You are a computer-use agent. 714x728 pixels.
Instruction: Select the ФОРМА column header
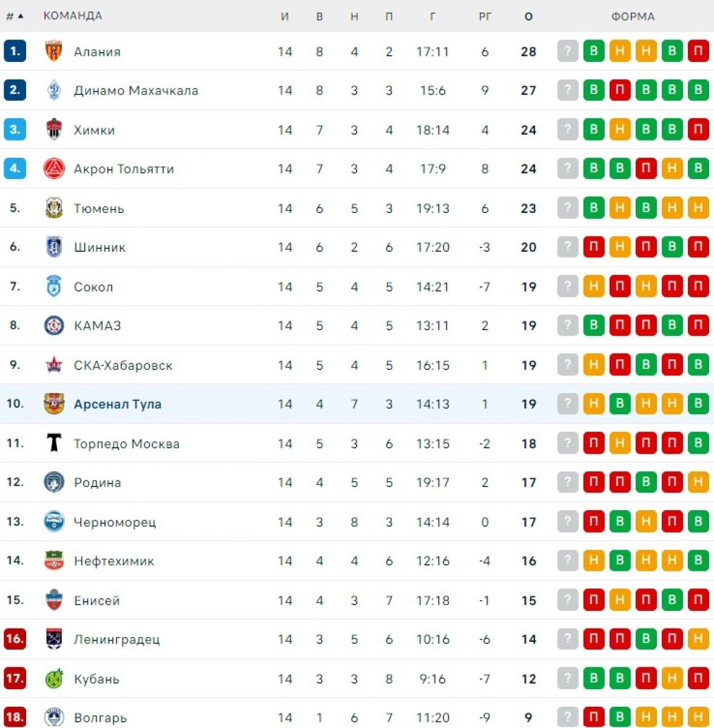(x=633, y=16)
